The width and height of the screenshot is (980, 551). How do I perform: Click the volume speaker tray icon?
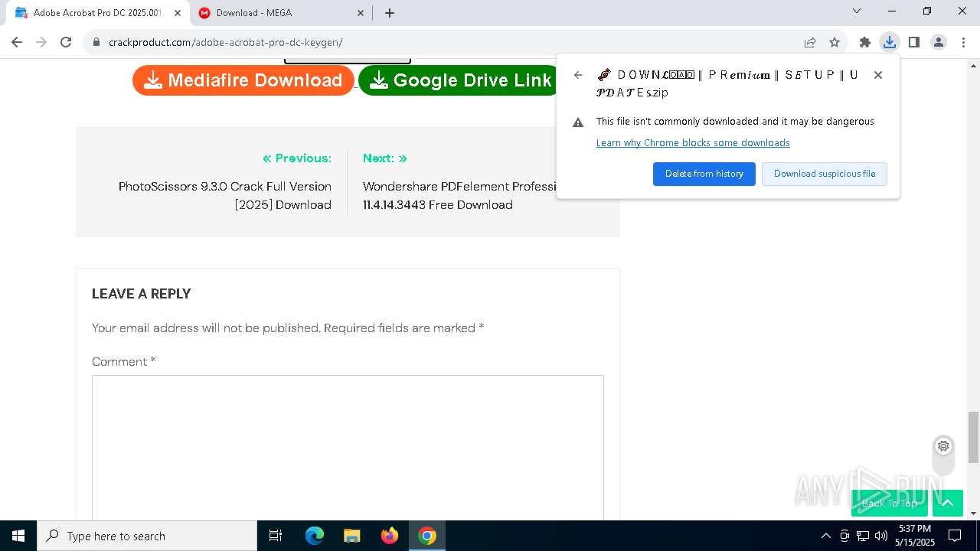[881, 536]
